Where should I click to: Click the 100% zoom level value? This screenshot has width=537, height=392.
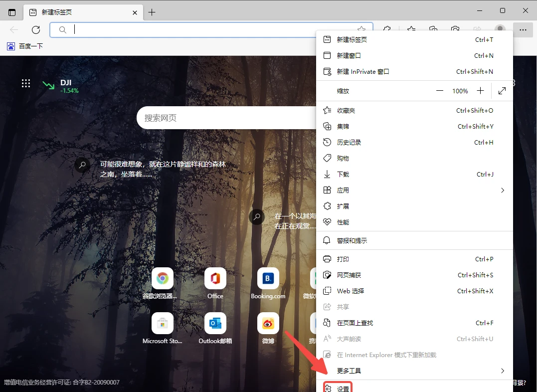coord(460,91)
